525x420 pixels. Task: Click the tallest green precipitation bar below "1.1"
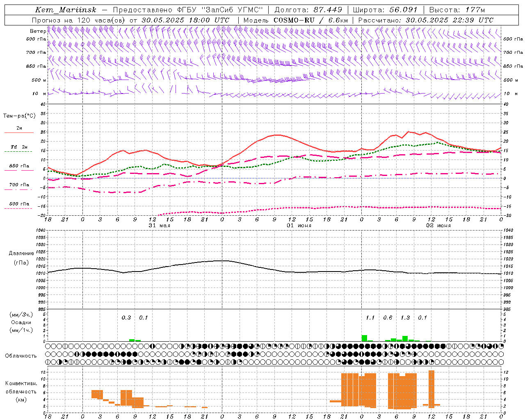[364, 338]
